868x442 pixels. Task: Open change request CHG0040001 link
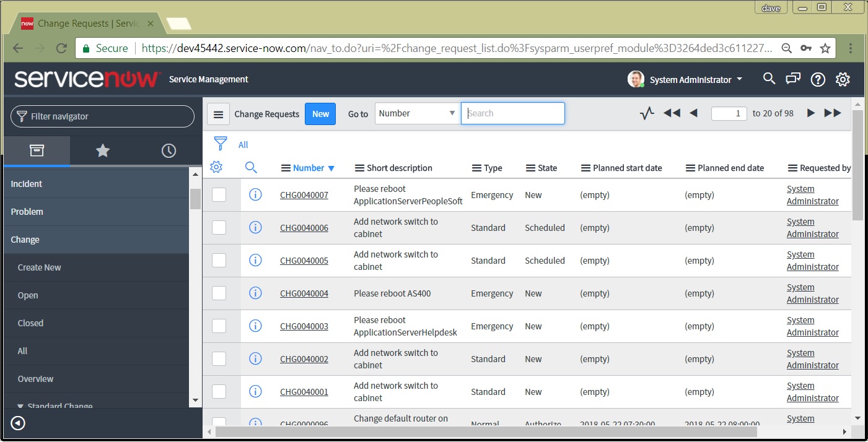[304, 392]
